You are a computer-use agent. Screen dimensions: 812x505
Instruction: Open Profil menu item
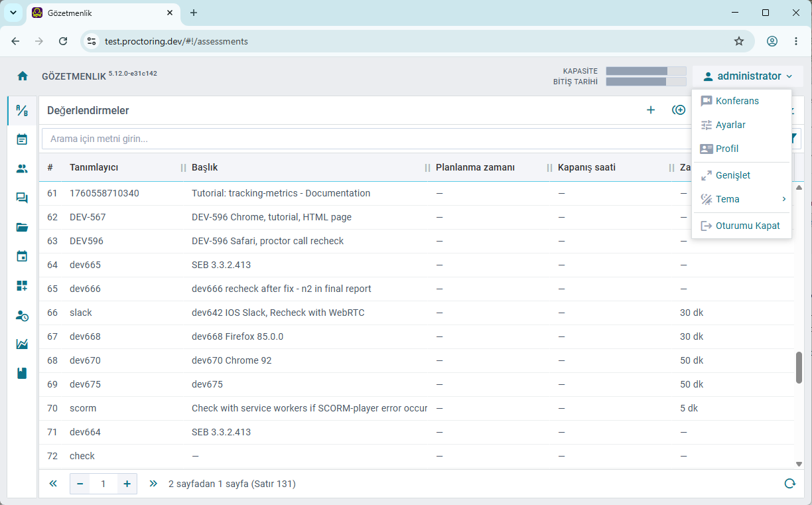pyautogui.click(x=742, y=149)
